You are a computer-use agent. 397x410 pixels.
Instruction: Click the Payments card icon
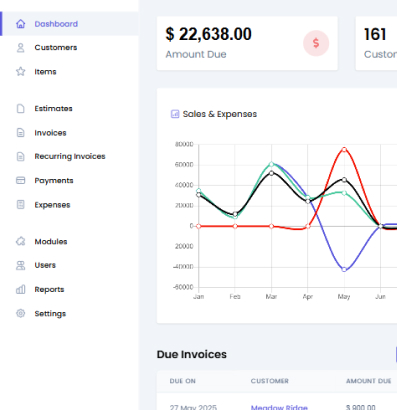coord(21,180)
